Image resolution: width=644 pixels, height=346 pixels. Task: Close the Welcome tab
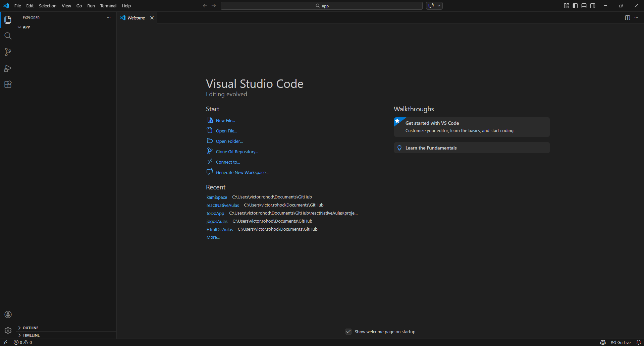tap(152, 18)
